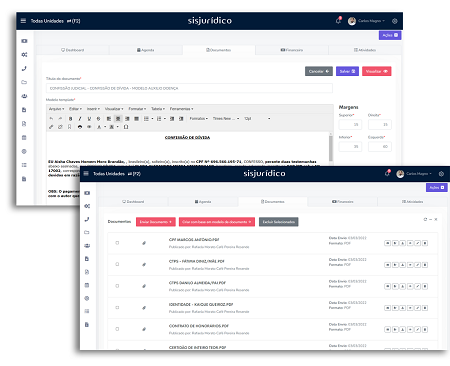Image resolution: width=450 pixels, height=366 pixels.
Task: Open Times New font family dropdown
Action: [x=226, y=119]
